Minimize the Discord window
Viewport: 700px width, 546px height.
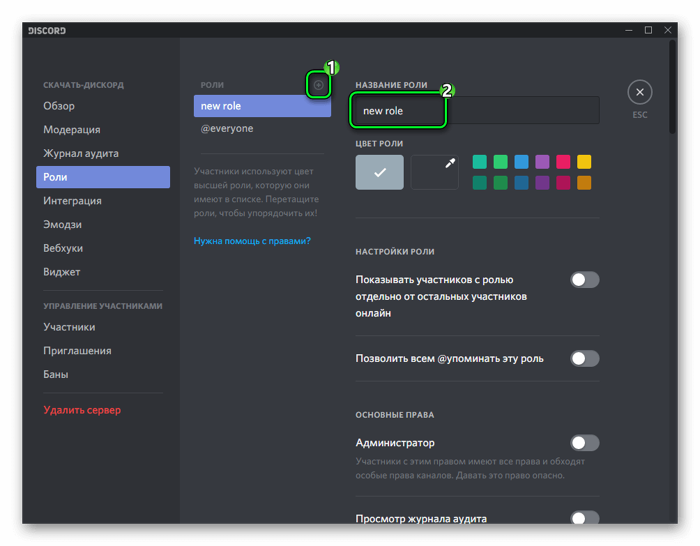tap(629, 30)
